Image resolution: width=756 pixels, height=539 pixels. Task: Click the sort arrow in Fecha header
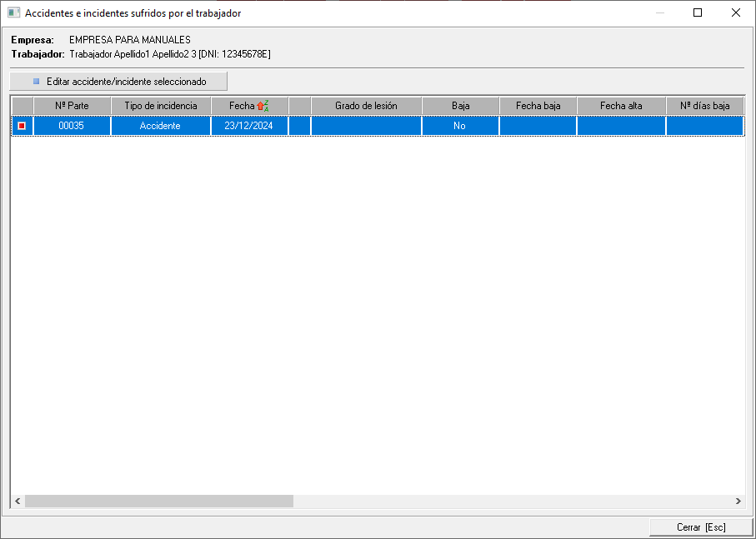262,106
